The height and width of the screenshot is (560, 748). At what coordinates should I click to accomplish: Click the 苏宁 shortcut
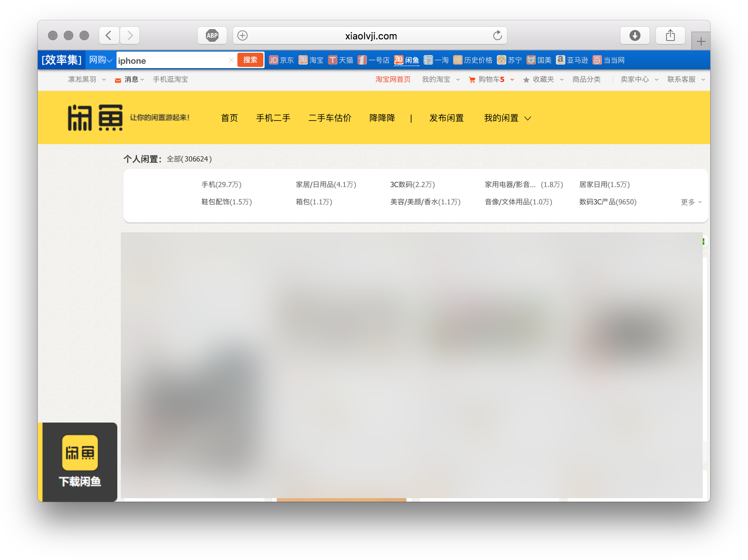point(509,60)
